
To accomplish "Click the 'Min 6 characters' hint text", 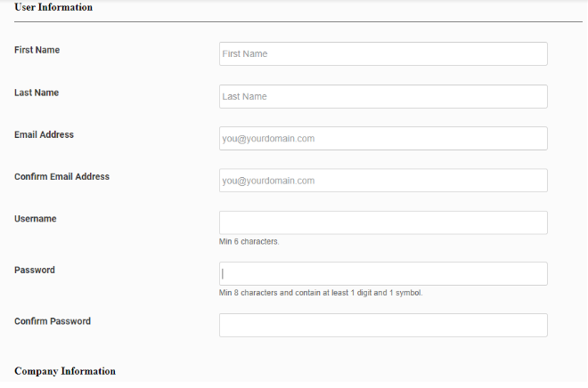I will [249, 241].
